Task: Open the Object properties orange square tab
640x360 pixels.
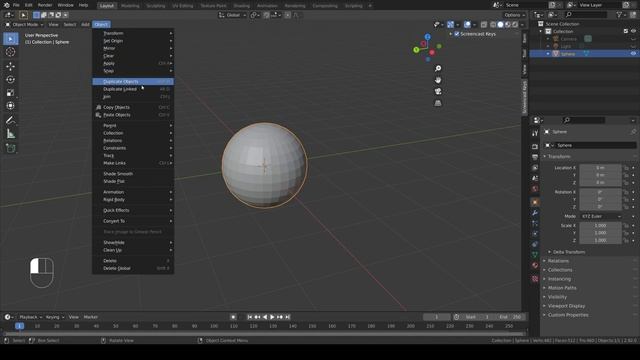Action: 535,202
